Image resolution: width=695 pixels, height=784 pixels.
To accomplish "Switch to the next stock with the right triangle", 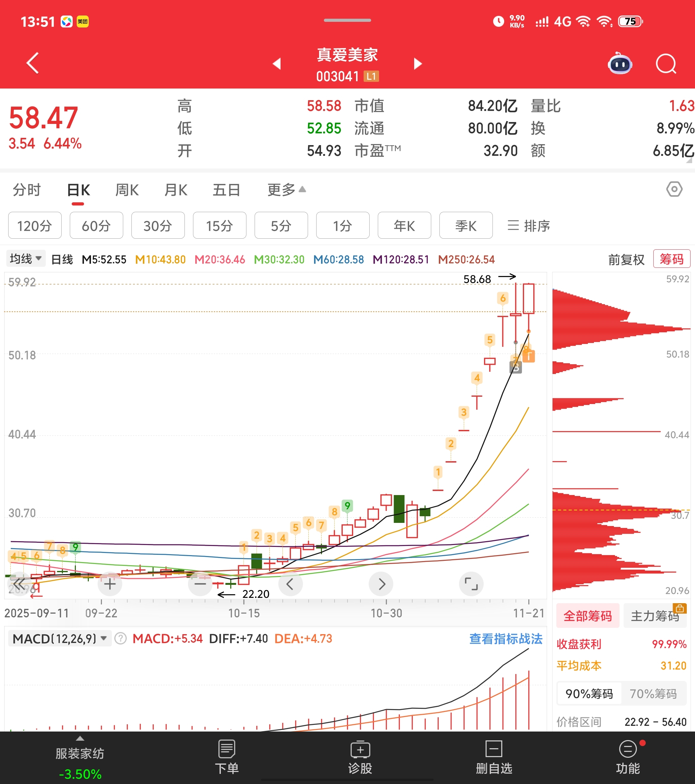I will pyautogui.click(x=417, y=64).
